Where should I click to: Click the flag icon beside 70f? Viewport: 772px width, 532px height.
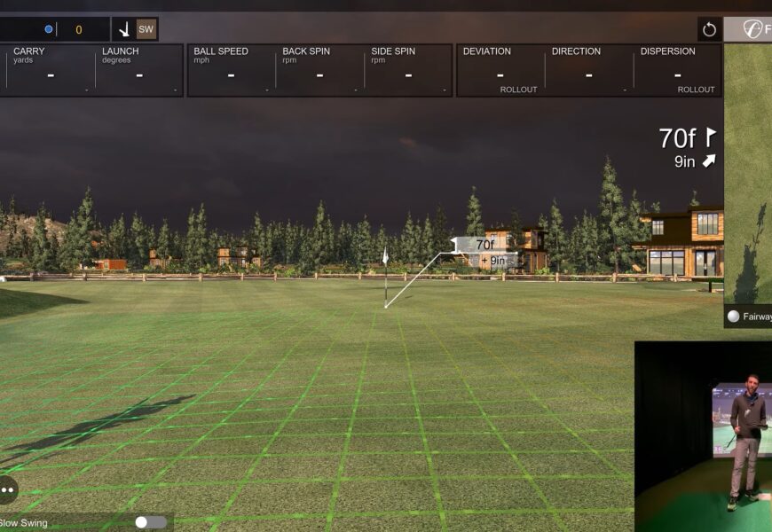(711, 137)
